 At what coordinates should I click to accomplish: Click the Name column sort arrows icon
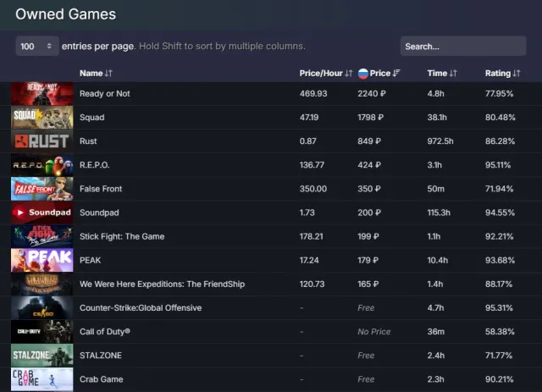pos(108,74)
